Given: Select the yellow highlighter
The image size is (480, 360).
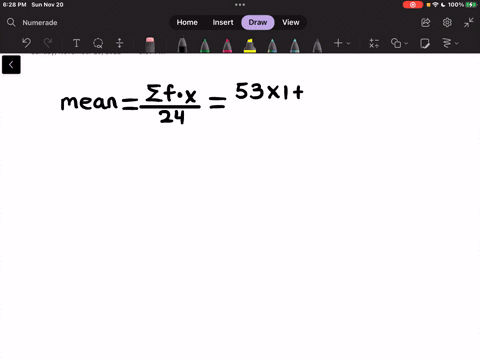Looking at the screenshot, I should click(x=250, y=45).
